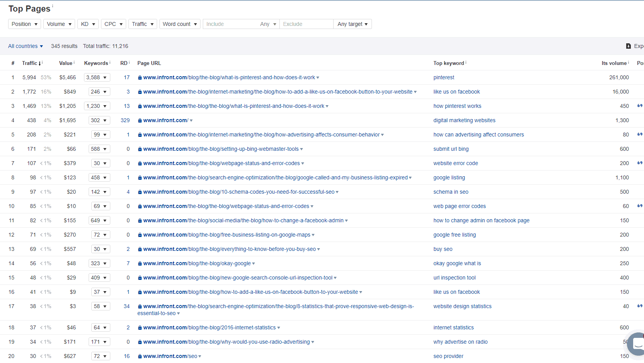Open the "like us on facebook" keyword link
Viewport: 644px width, 363px height.
coord(457,92)
